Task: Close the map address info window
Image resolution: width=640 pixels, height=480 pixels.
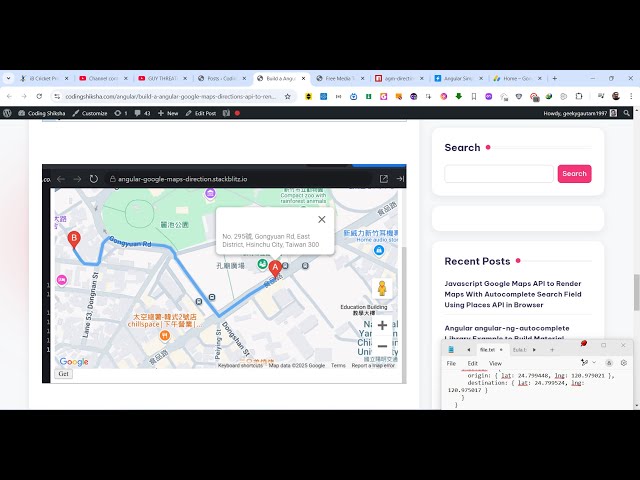Action: [x=321, y=219]
